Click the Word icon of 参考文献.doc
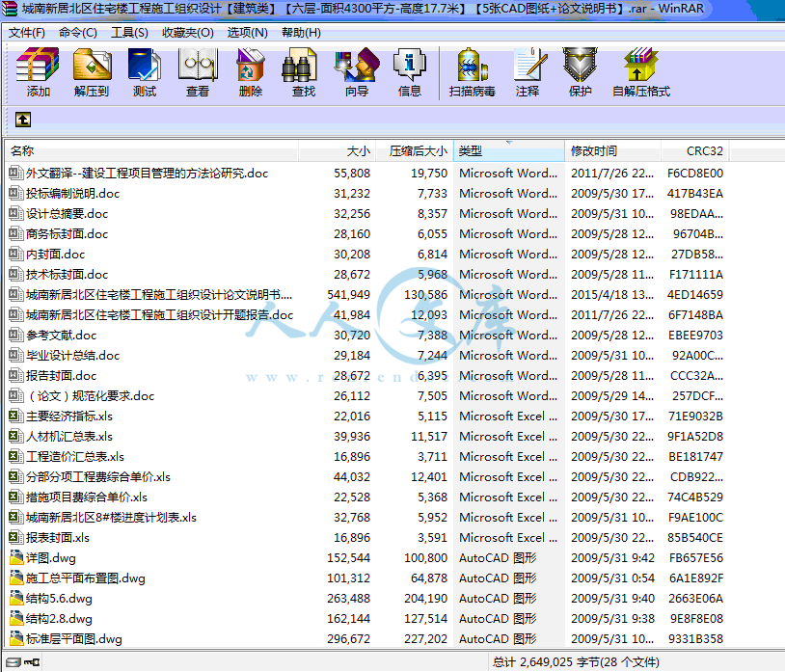The image size is (785, 672). tap(16, 335)
